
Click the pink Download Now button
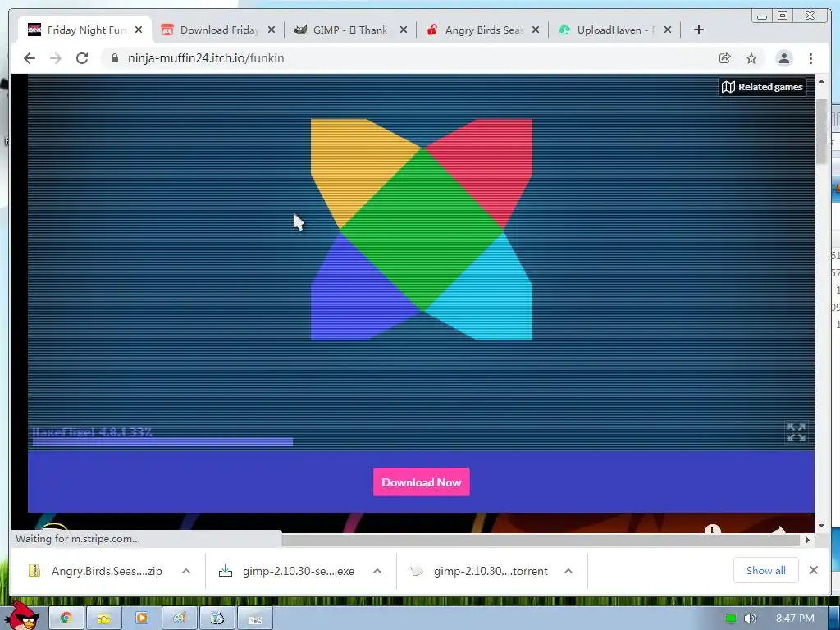[422, 482]
